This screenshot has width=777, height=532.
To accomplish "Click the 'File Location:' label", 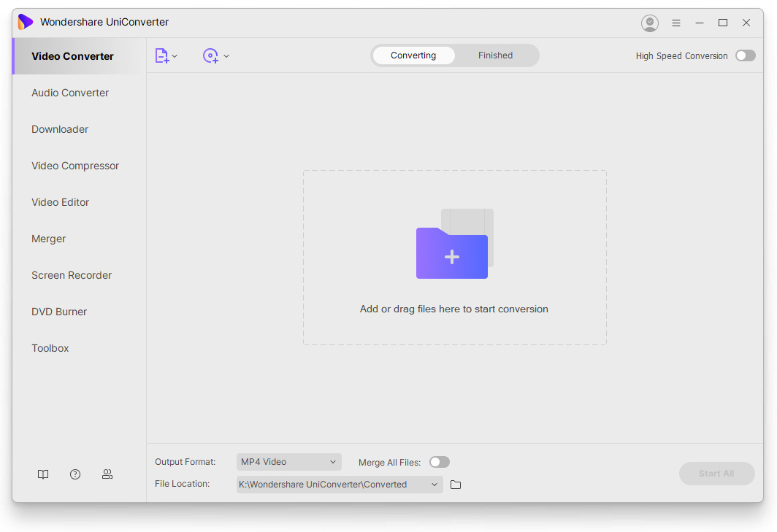I will (183, 483).
